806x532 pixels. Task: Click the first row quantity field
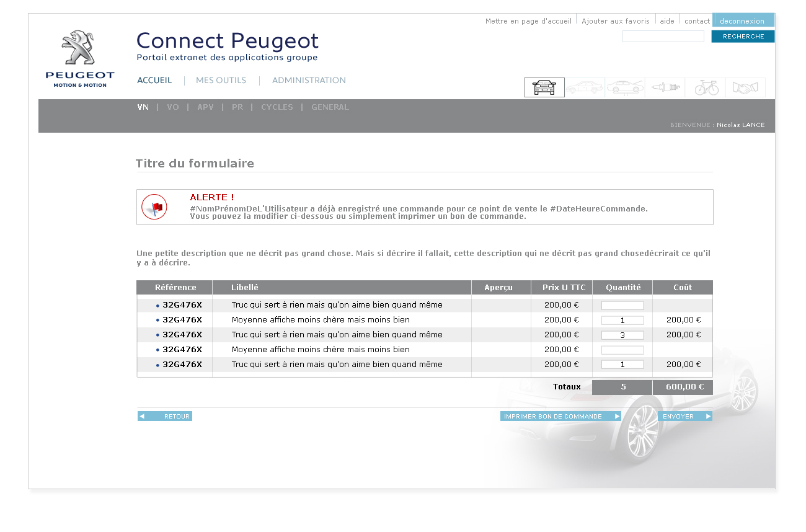point(622,305)
